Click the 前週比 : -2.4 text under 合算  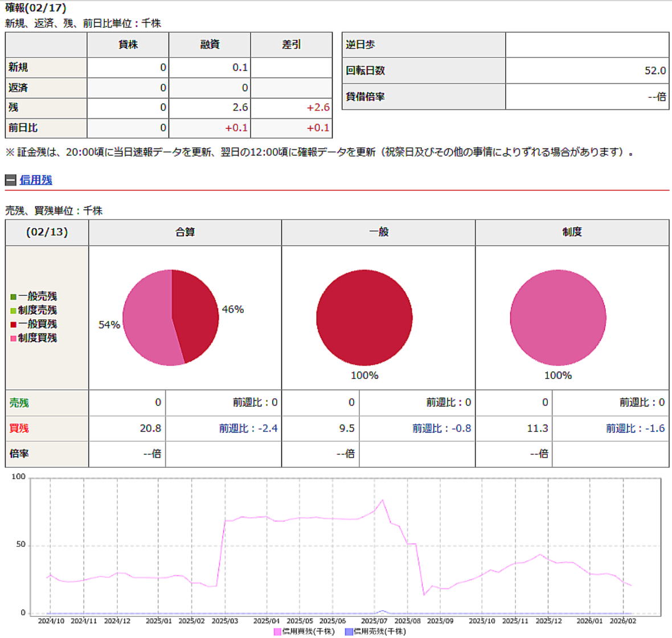click(248, 429)
